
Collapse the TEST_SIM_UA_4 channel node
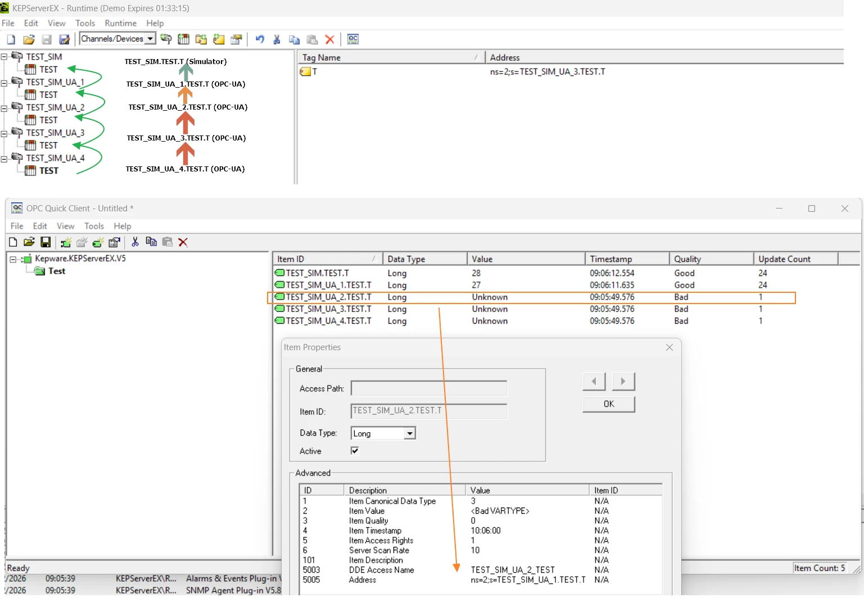coord(4,158)
